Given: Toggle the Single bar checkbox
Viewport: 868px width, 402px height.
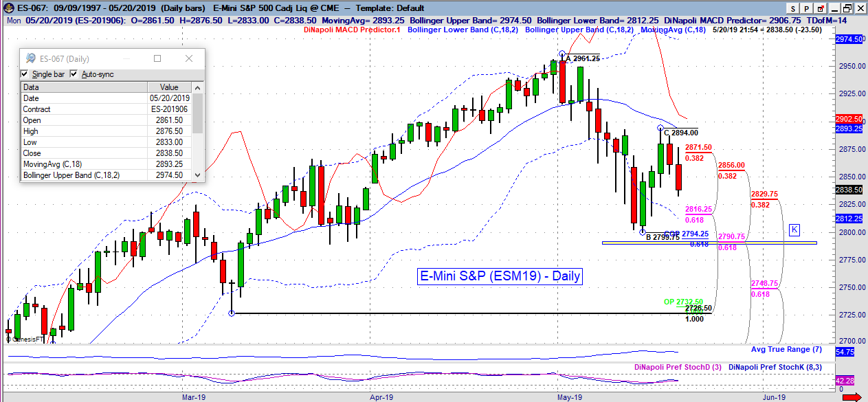Looking at the screenshot, I should point(25,74).
